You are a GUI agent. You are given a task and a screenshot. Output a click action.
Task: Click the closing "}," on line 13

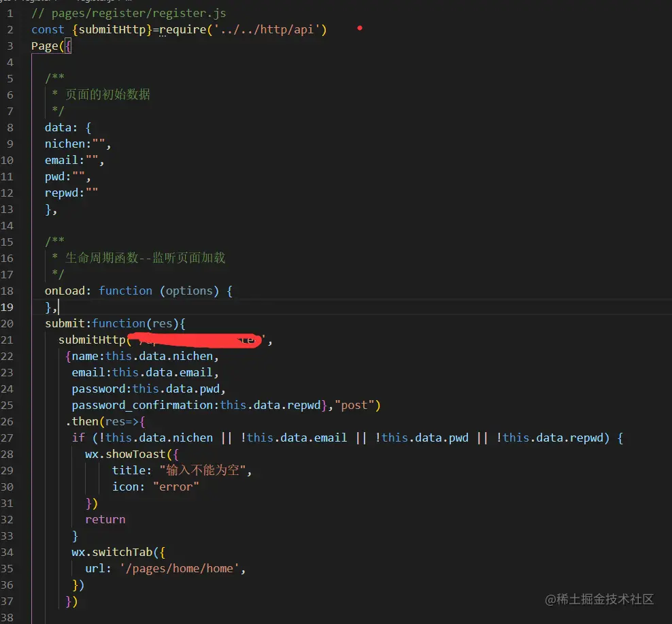(51, 210)
